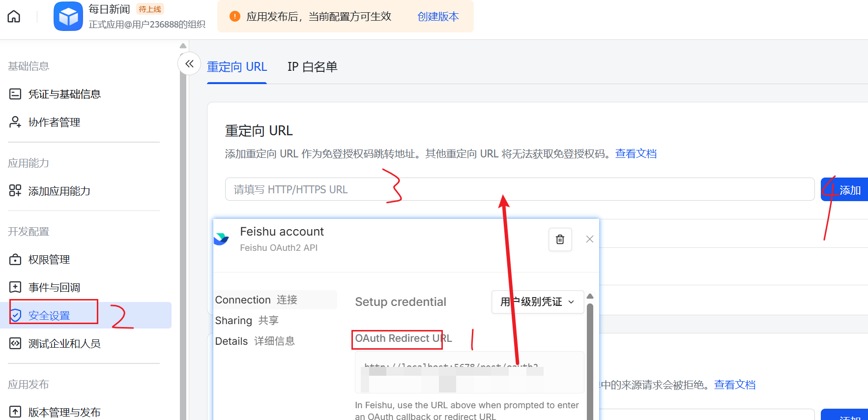This screenshot has width=868, height=420.
Task: Click the 协作者管理 person-plus icon
Action: point(15,122)
